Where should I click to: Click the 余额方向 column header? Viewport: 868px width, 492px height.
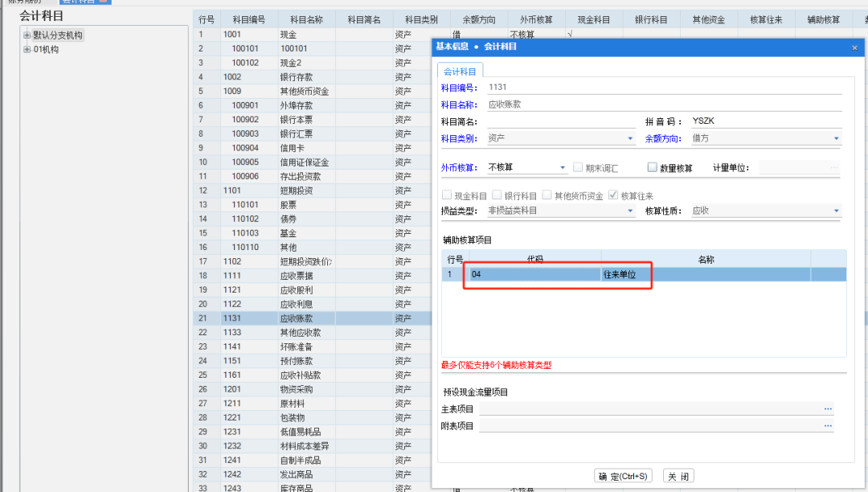click(479, 20)
